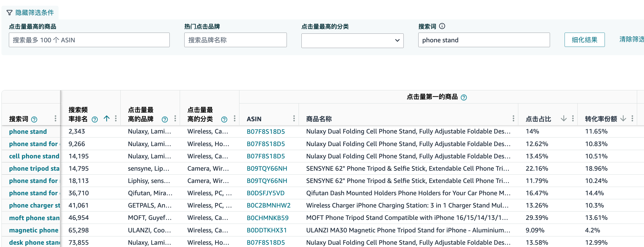
Task: Click the 转化率份额 column header text
Action: pos(601,119)
